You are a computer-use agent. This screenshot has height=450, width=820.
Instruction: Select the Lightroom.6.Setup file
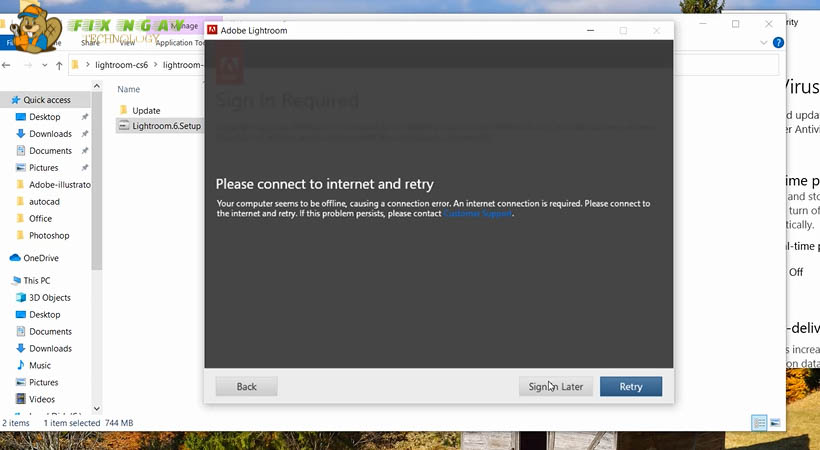click(x=166, y=126)
